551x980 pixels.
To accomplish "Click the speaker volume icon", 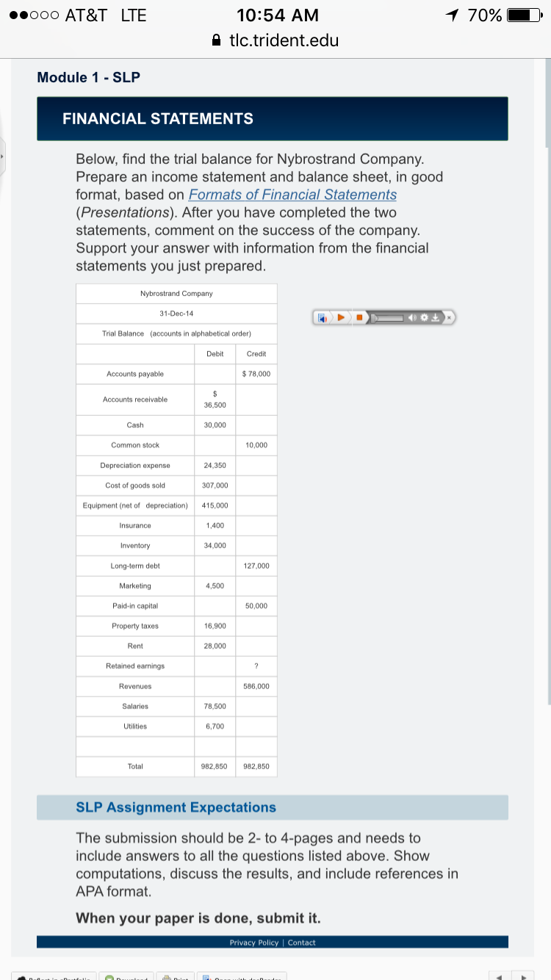I will (x=412, y=318).
